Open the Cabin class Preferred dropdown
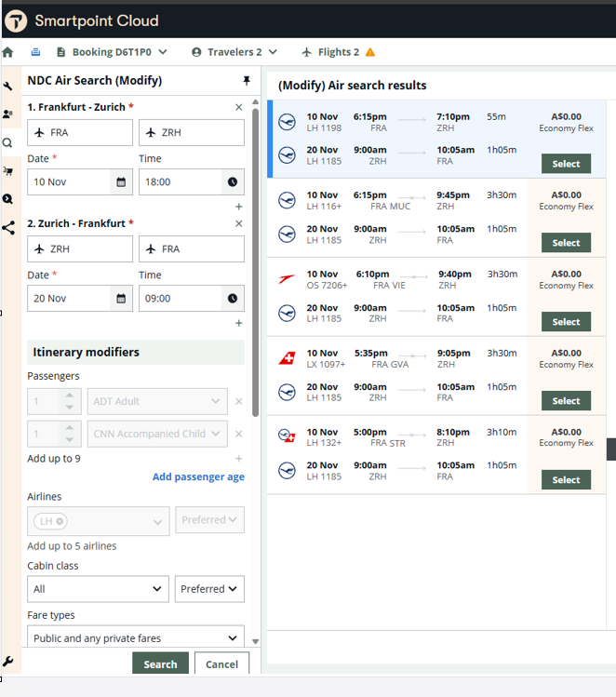Screen dimensions: 616x697 [x=209, y=589]
